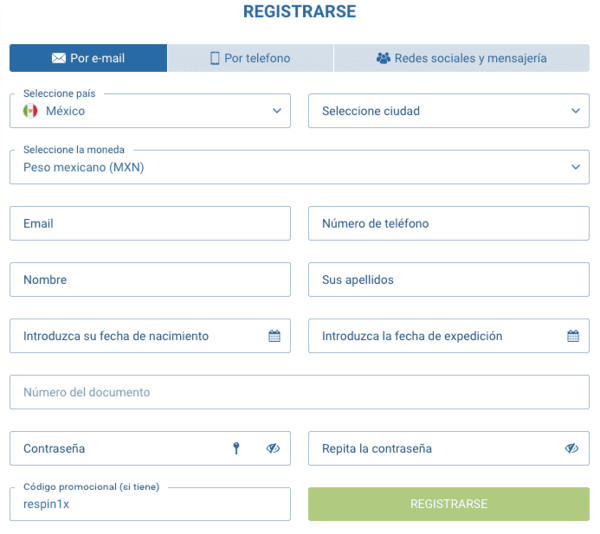Select the Redes sociales y mensajería tab
Image resolution: width=600 pixels, height=534 pixels.
coord(461,58)
